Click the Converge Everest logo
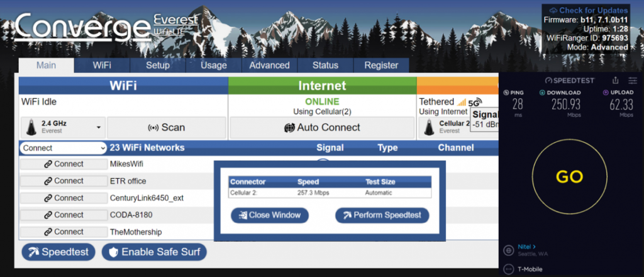644x277 pixels. (x=107, y=26)
